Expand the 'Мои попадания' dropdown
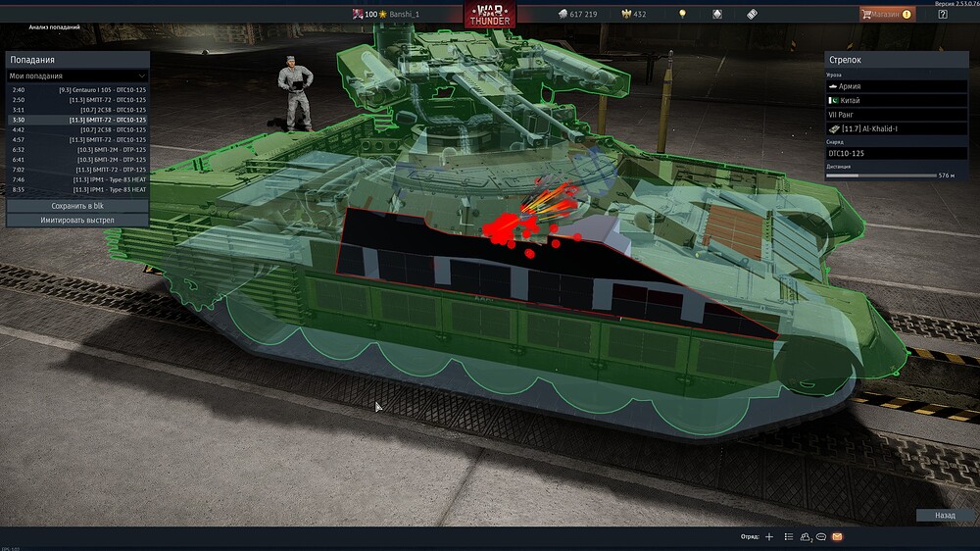Image resolution: width=980 pixels, height=551 pixels. point(77,75)
